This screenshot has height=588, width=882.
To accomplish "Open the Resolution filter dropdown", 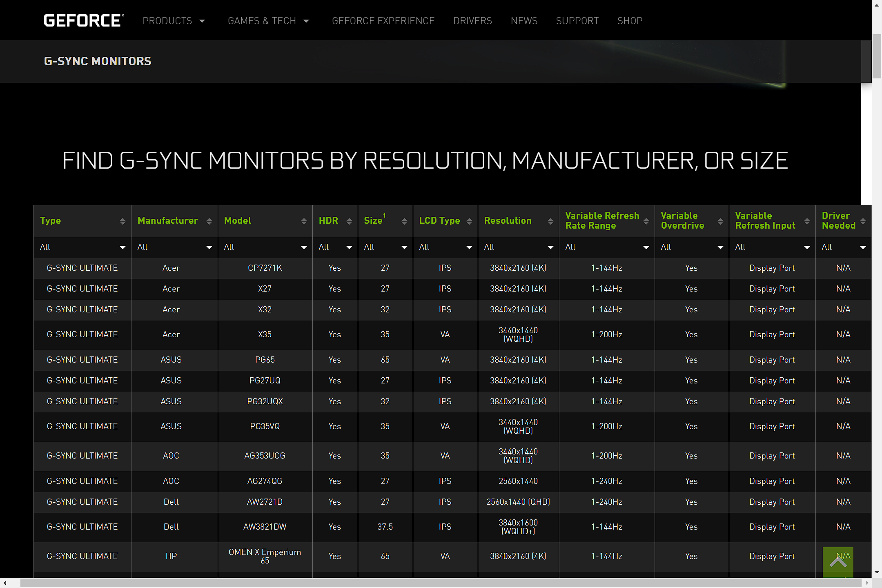I will point(519,247).
